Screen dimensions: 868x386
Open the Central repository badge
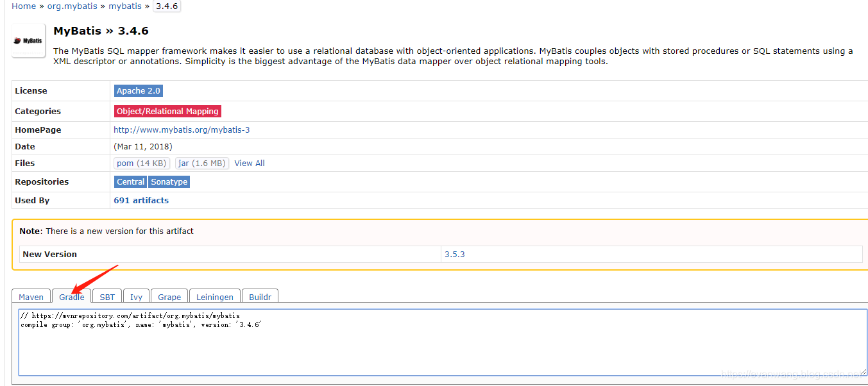(x=131, y=182)
